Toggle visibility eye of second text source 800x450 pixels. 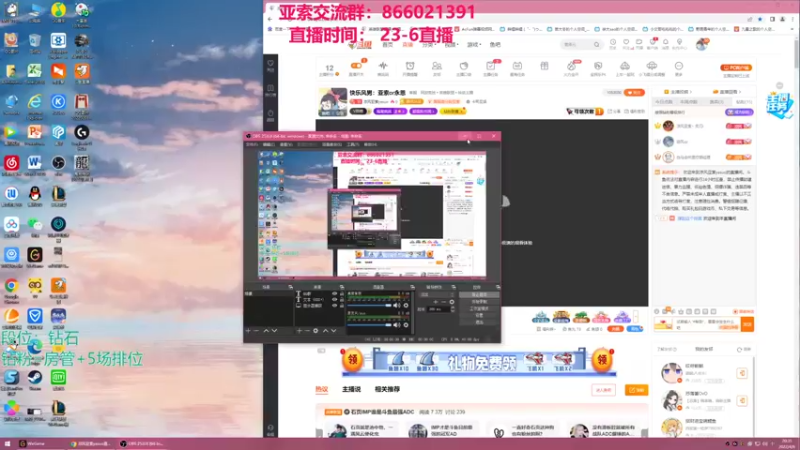tap(334, 299)
